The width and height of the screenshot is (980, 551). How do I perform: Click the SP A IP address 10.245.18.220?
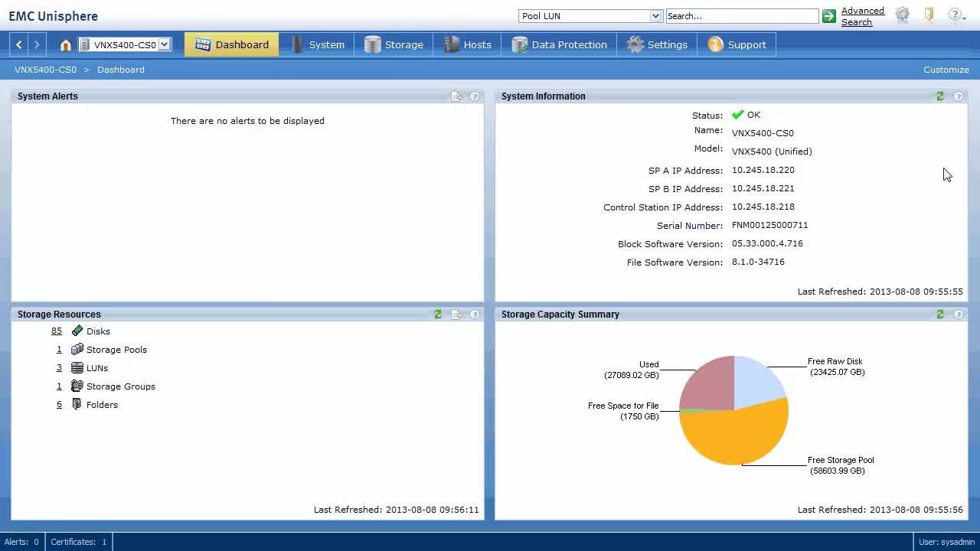(763, 170)
